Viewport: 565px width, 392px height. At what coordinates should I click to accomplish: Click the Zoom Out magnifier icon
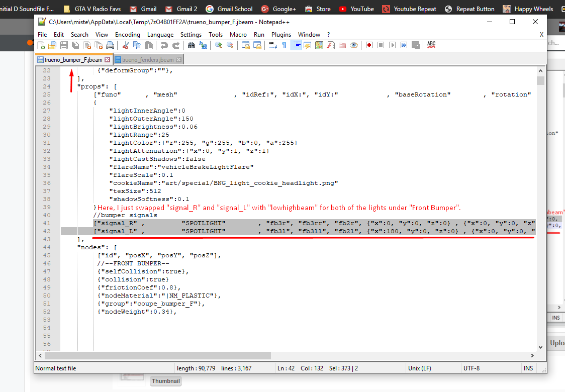click(x=230, y=45)
